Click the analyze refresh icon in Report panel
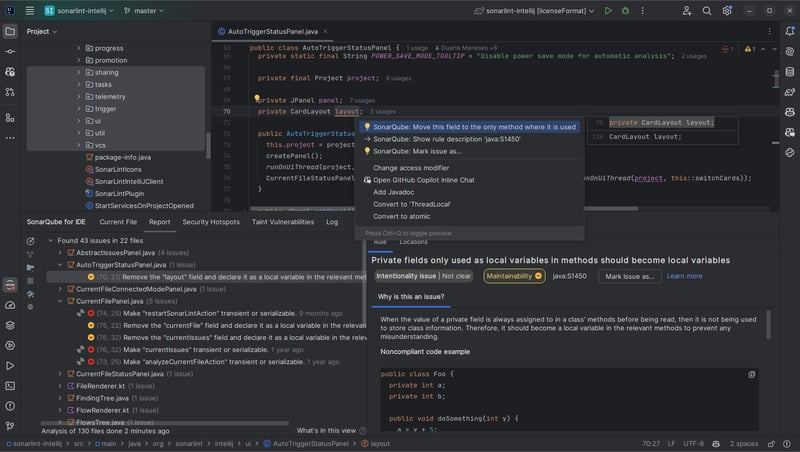800x452 pixels. (x=30, y=241)
